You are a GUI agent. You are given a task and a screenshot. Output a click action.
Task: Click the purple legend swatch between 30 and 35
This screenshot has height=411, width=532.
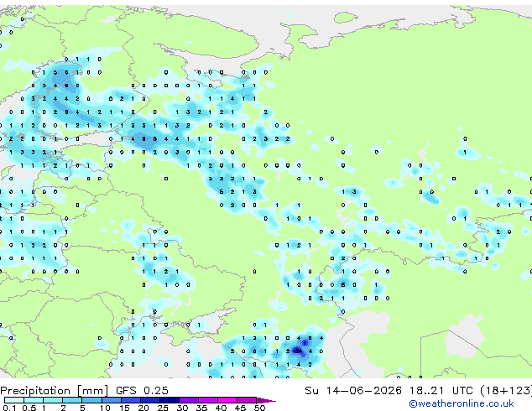(x=188, y=400)
